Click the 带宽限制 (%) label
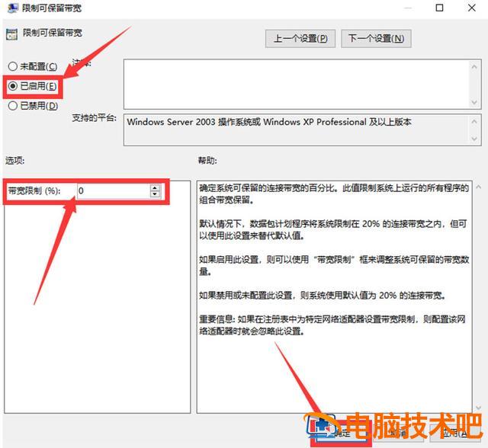The height and width of the screenshot is (448, 488). point(34,190)
